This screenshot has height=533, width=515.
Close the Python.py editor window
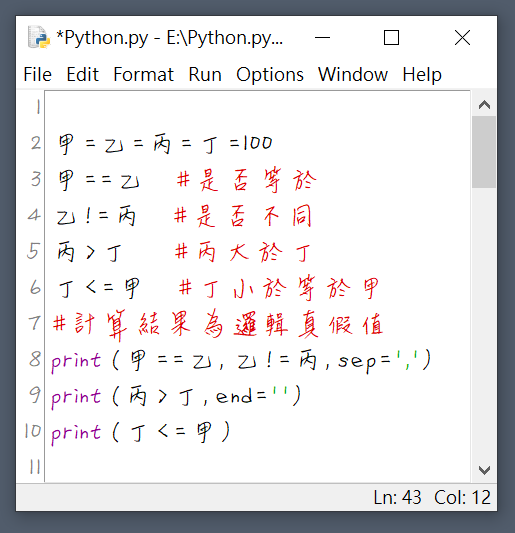pos(462,37)
